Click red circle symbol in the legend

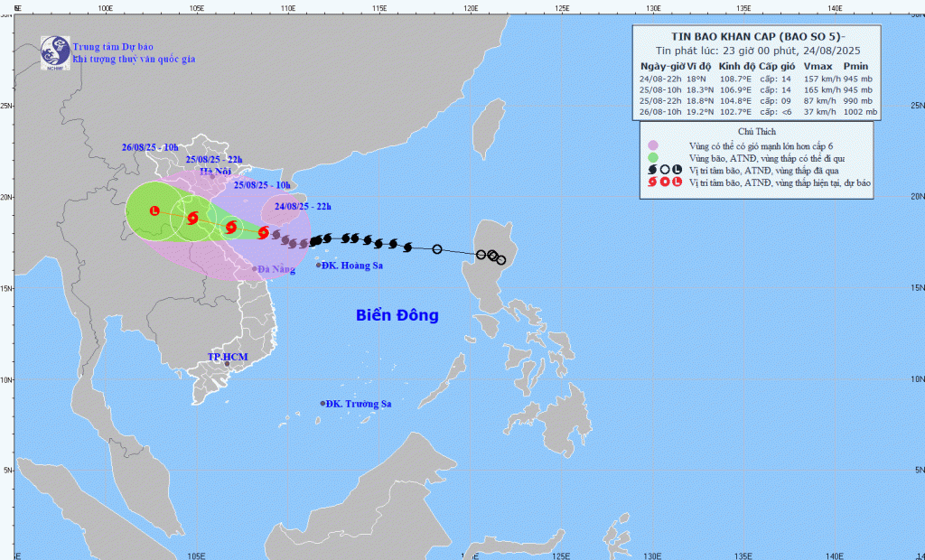pos(665,182)
